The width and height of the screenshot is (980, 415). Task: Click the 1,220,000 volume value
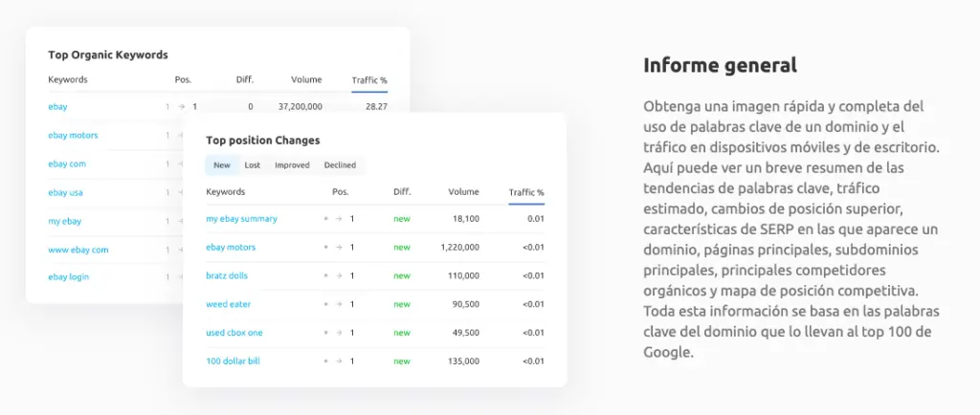pos(460,247)
